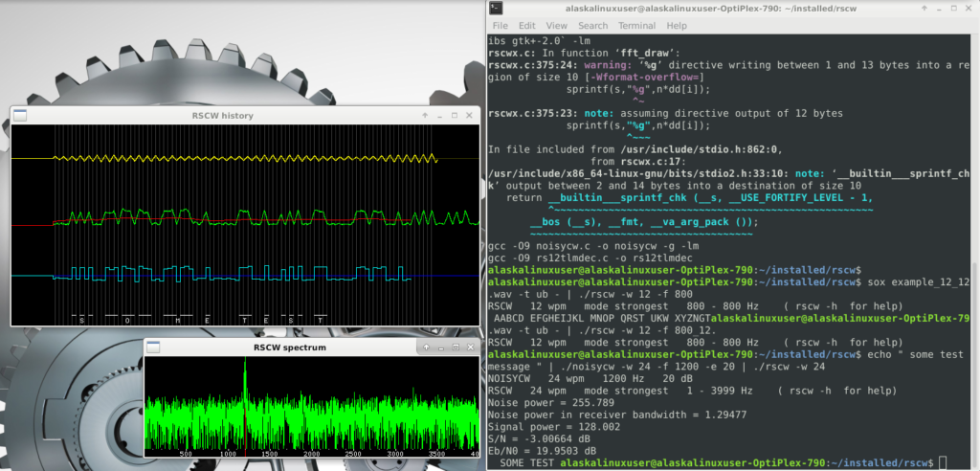Viewport: 980px width, 471px height.
Task: Click the yellow waveform trace in RSCW history
Action: (239, 157)
